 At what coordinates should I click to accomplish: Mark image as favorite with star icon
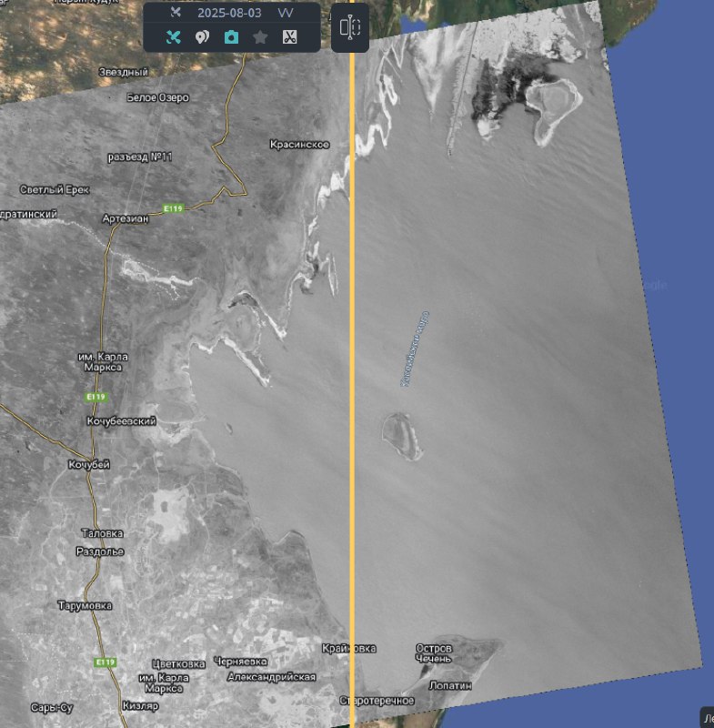[260, 37]
